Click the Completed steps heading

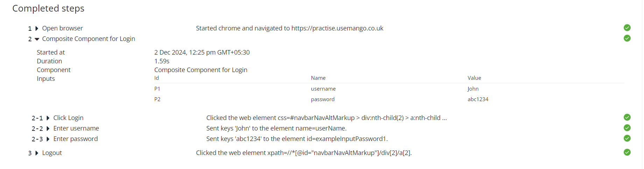click(48, 8)
